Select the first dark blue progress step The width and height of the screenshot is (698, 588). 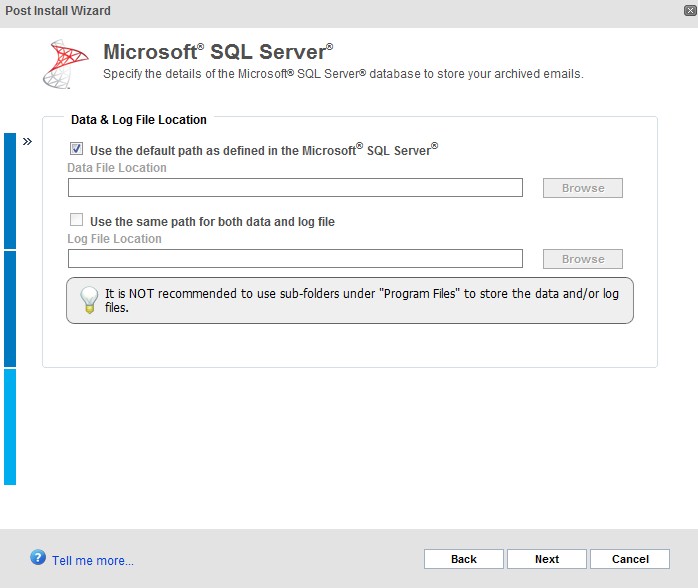click(10, 191)
